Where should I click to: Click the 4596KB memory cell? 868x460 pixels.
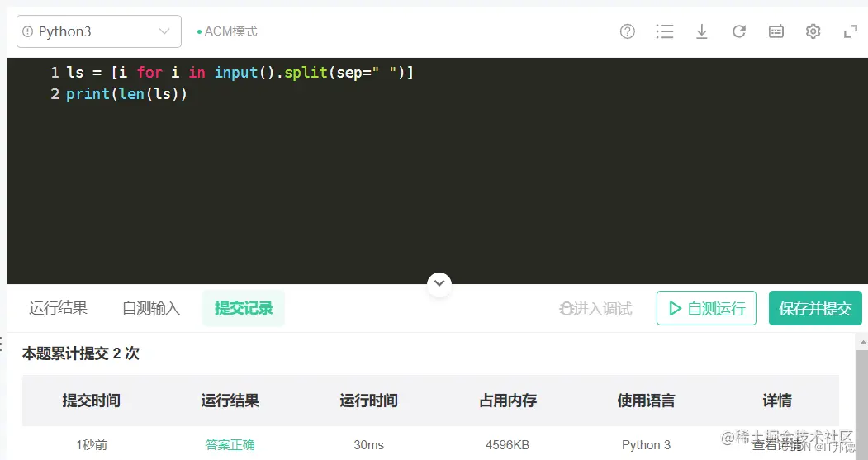[508, 444]
